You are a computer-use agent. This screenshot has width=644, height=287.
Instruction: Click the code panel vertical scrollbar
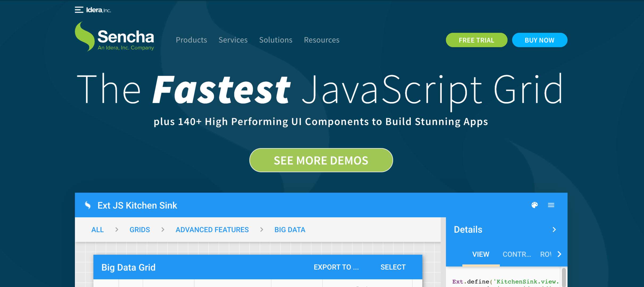point(564,277)
